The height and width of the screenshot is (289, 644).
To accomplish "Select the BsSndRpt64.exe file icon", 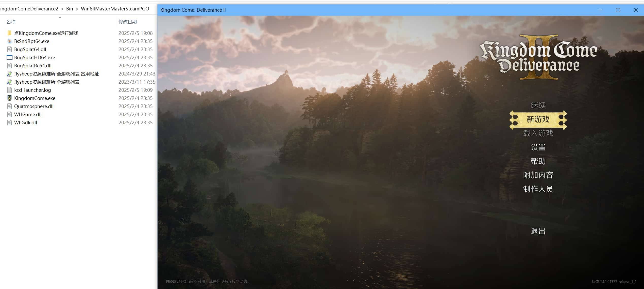I will click(x=9, y=41).
